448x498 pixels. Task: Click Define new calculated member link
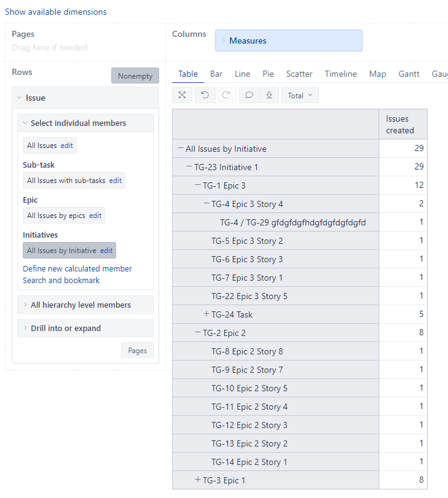77,268
